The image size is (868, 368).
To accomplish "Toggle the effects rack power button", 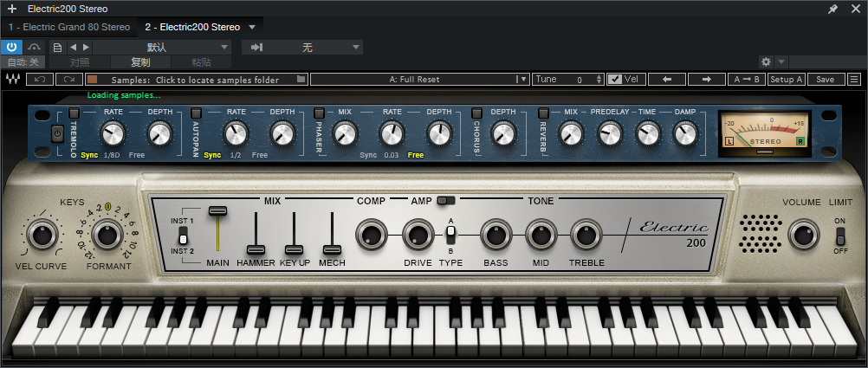I will (57, 134).
